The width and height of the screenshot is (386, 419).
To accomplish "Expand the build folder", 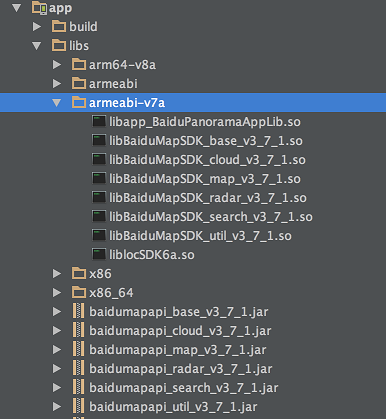I will tap(37, 27).
